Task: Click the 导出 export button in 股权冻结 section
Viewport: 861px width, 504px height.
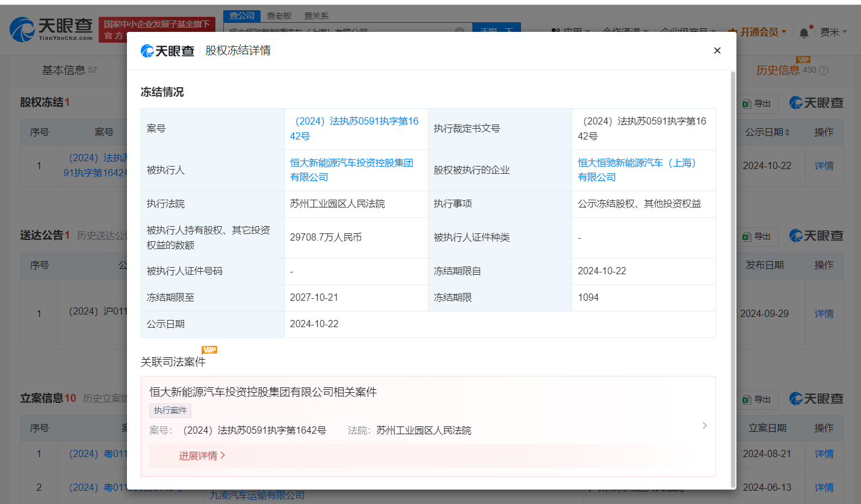Action: tap(757, 103)
